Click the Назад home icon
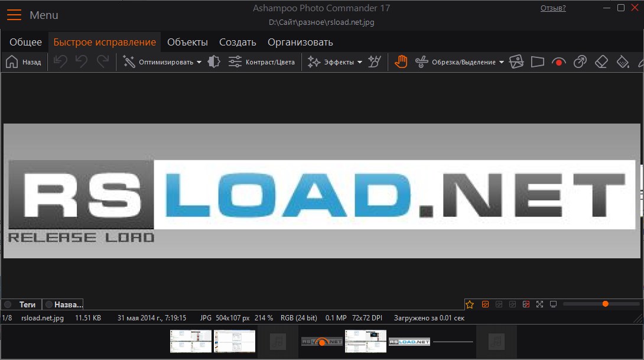Image resolution: width=644 pixels, height=360 pixels. [x=12, y=62]
